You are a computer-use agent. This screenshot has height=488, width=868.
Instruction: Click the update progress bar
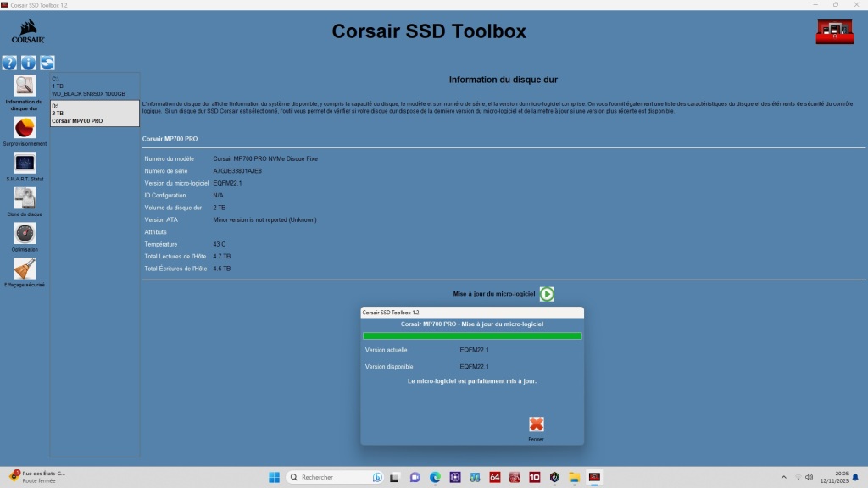coord(471,335)
